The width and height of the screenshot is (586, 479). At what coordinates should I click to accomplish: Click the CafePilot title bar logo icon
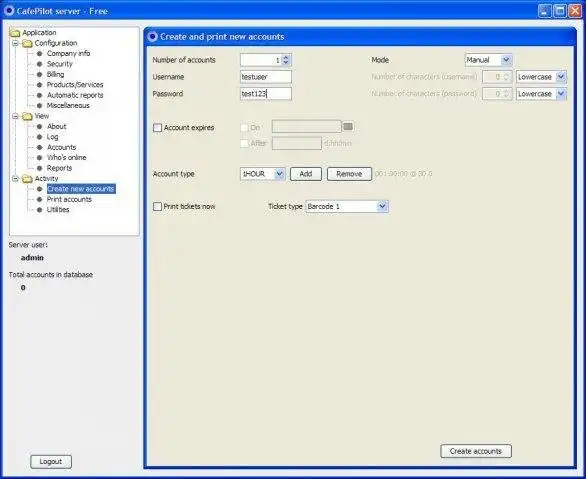pos(9,11)
